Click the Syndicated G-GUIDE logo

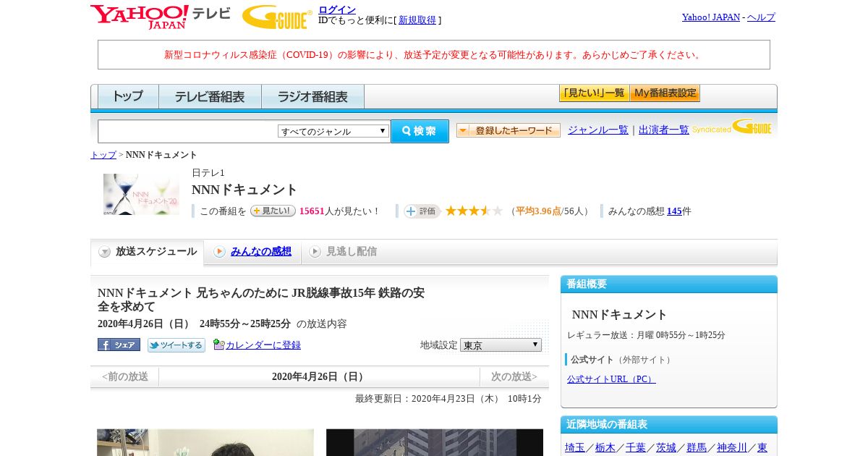tap(731, 127)
